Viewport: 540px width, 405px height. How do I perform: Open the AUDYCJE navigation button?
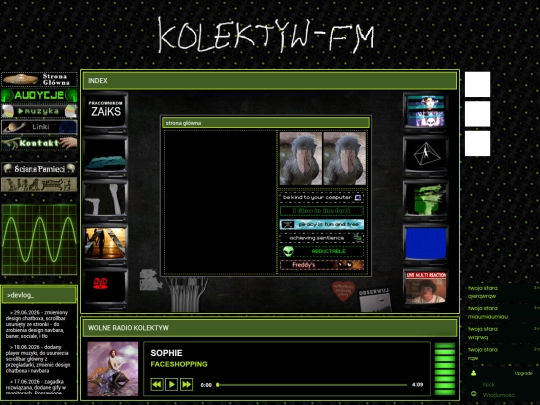point(39,95)
